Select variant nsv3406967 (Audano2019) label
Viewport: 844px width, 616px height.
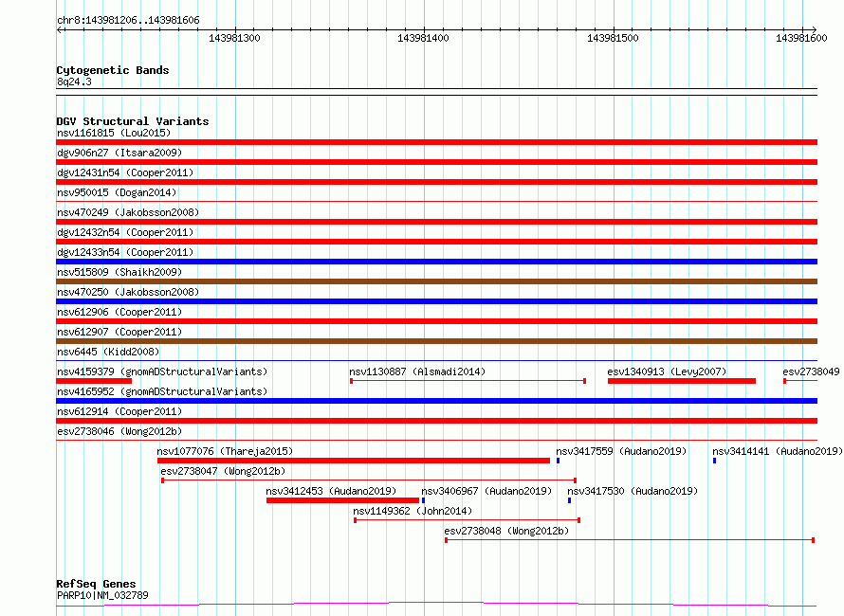(x=486, y=491)
